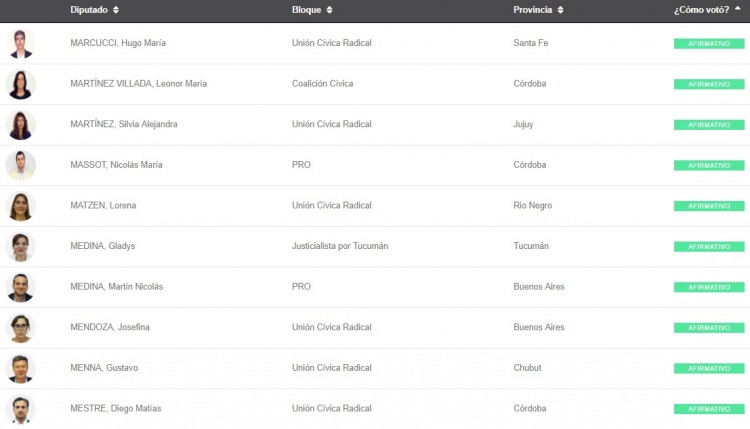Click Gustavo Menna's avatar photo

pos(20,368)
